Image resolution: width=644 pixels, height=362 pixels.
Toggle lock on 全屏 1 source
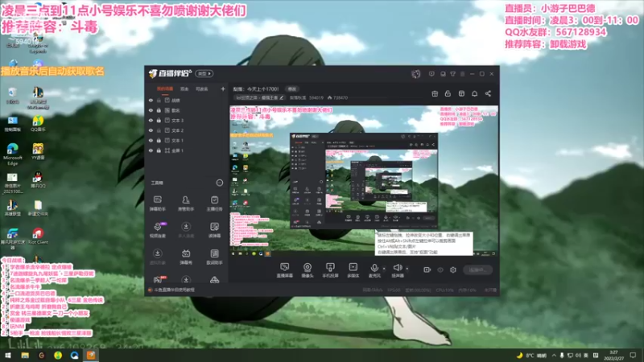159,150
